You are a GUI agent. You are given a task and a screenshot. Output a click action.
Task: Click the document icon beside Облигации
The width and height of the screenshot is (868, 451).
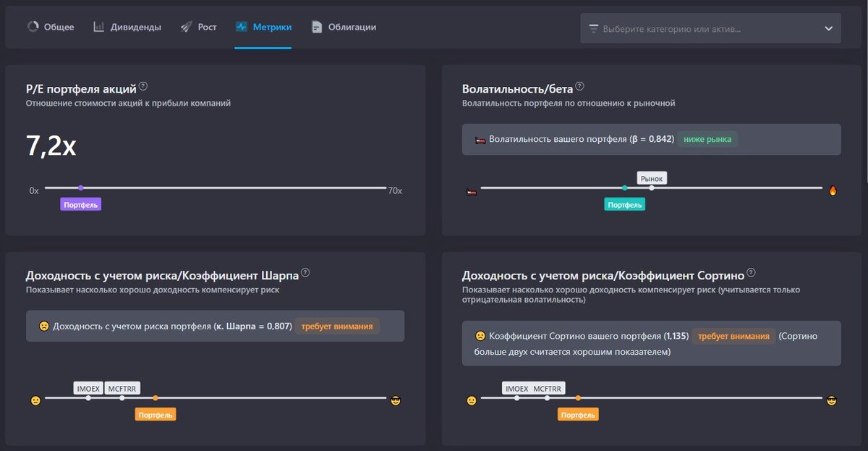[x=317, y=27]
